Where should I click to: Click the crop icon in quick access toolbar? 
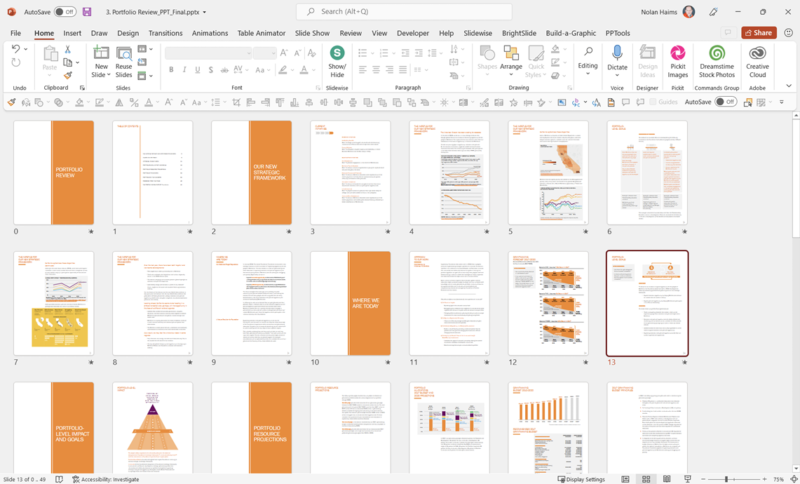point(236,102)
